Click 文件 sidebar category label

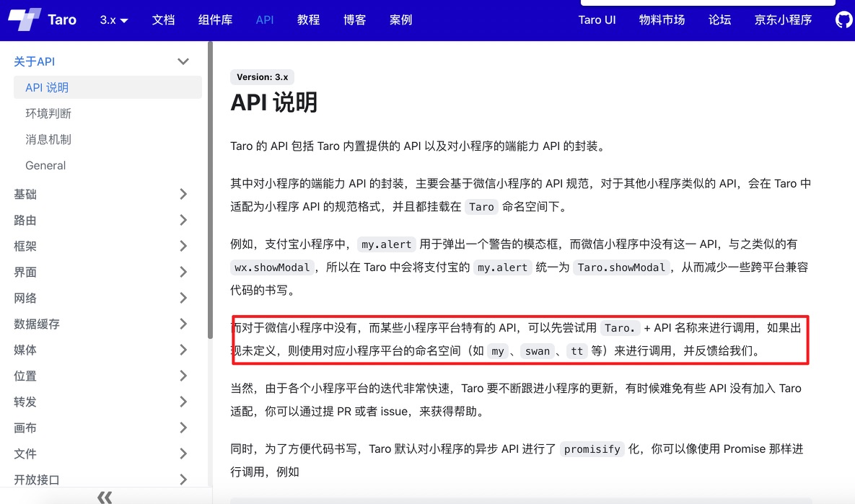pos(25,454)
